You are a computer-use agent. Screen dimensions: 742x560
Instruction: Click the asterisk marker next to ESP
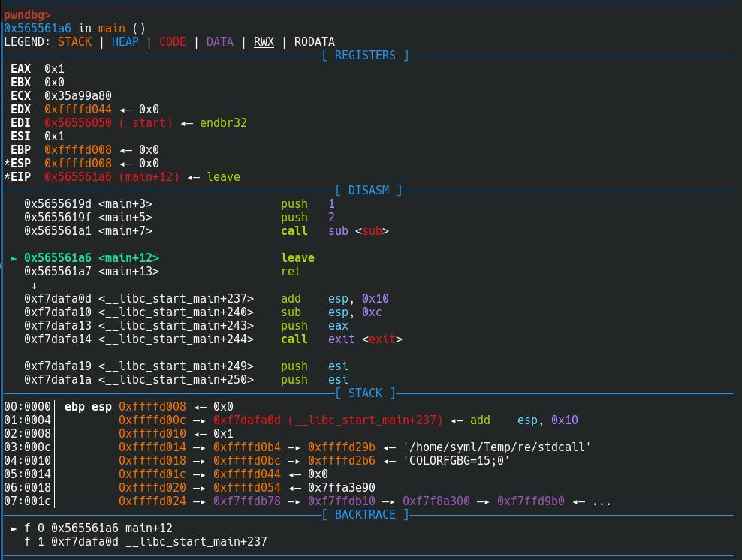[8, 164]
